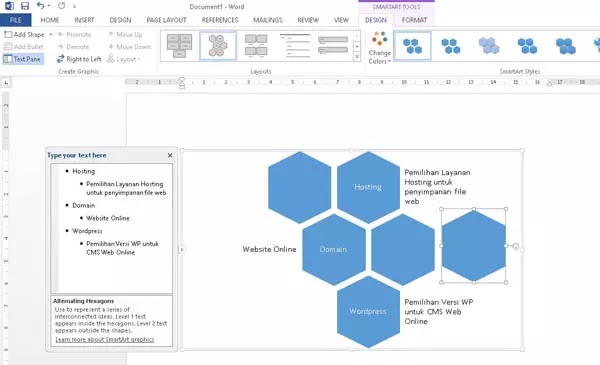Viewport: 600px width, 365px height.
Task: Collapse text pane using arrow on SmartArt frame
Action: [182, 250]
